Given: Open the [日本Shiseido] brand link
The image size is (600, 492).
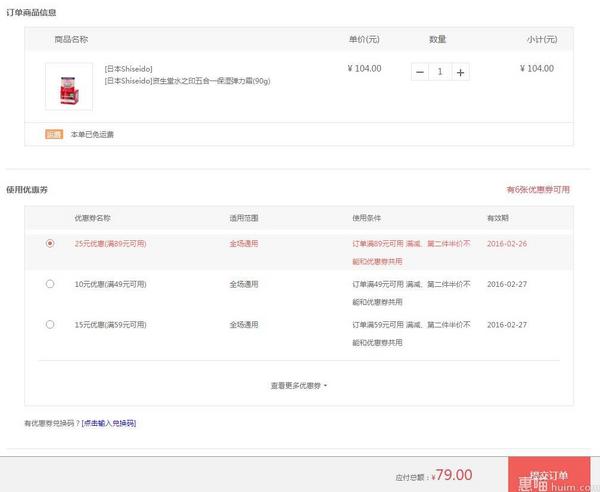Looking at the screenshot, I should [128, 69].
